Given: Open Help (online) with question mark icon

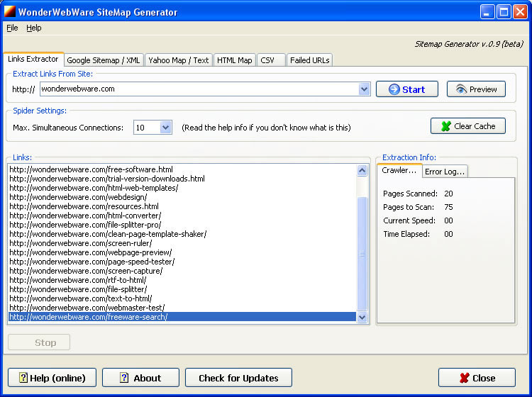Looking at the screenshot, I should 52,378.
